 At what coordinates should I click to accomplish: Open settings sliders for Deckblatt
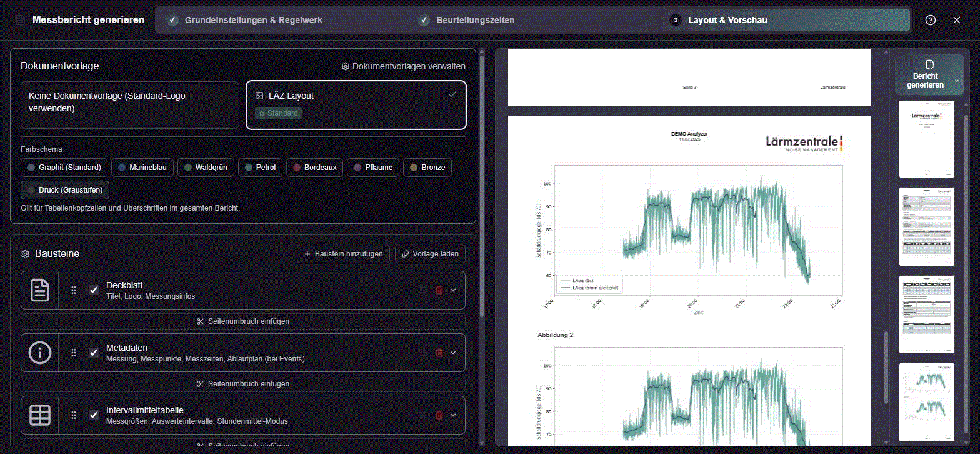pyautogui.click(x=423, y=290)
